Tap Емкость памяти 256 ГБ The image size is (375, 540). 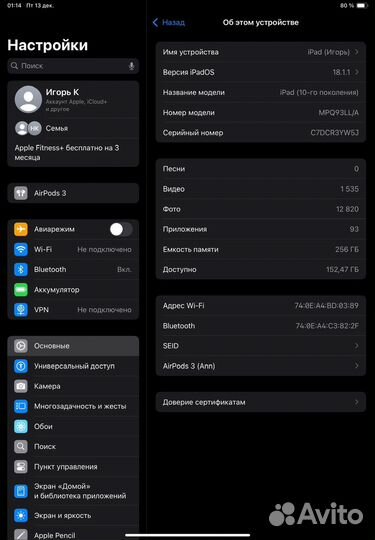click(347, 249)
